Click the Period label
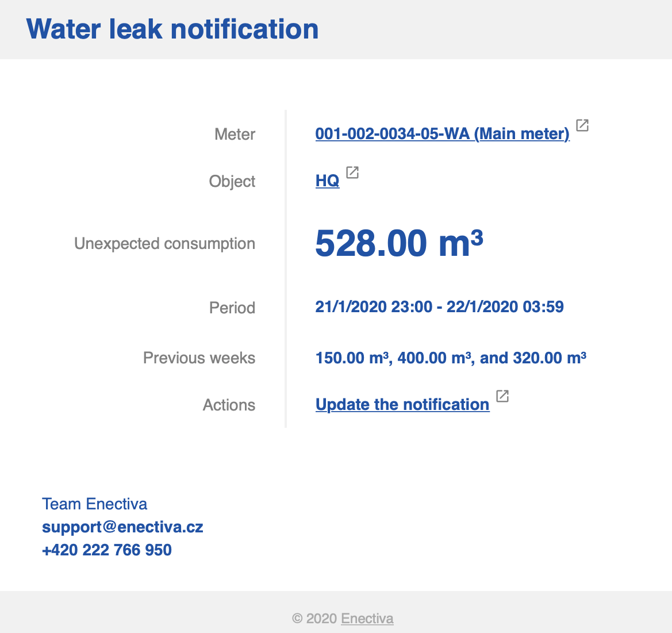This screenshot has height=633, width=672. [x=232, y=308]
